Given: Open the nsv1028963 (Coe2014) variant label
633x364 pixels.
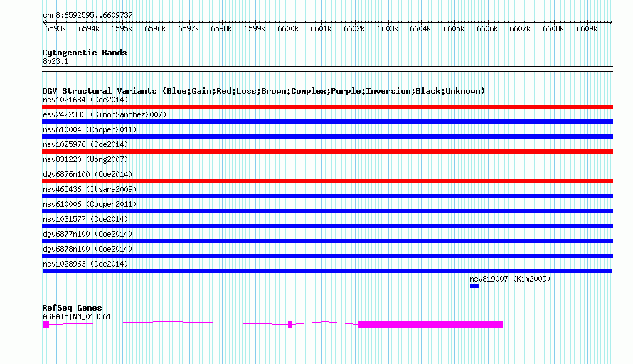Looking at the screenshot, I should click(85, 264).
